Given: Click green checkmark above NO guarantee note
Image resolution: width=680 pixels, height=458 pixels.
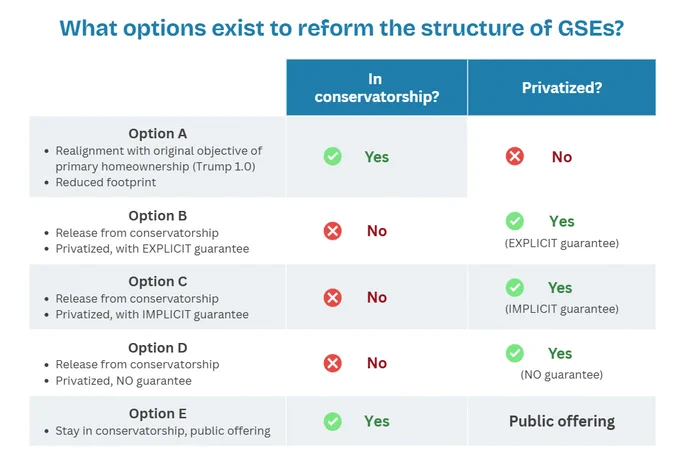Looking at the screenshot, I should pos(515,353).
